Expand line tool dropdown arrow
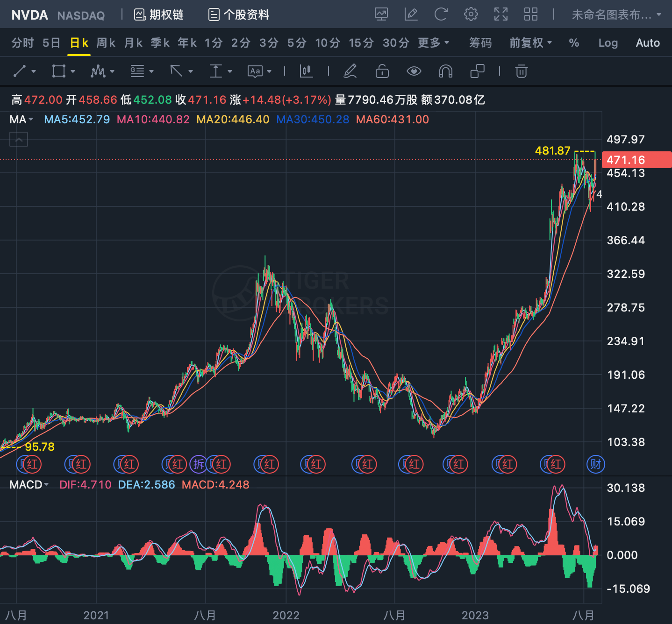This screenshot has height=624, width=672. [34, 71]
